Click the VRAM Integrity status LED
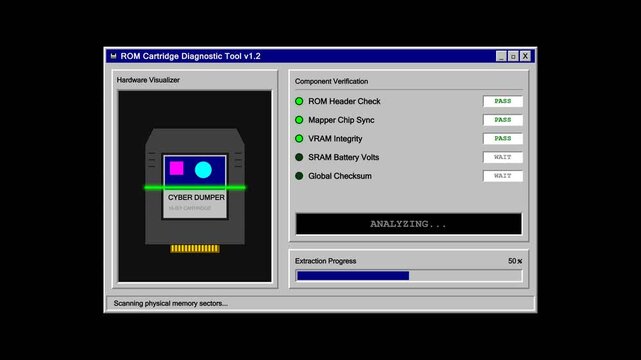 299,139
